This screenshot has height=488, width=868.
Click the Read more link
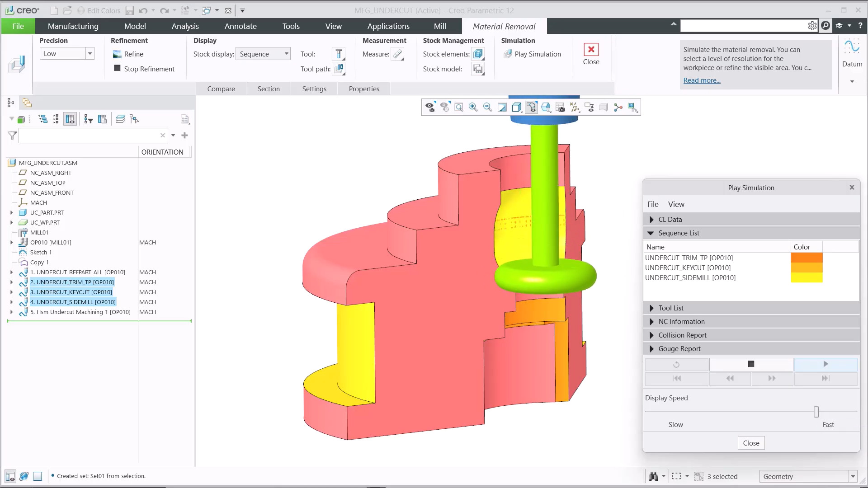pyautogui.click(x=702, y=80)
